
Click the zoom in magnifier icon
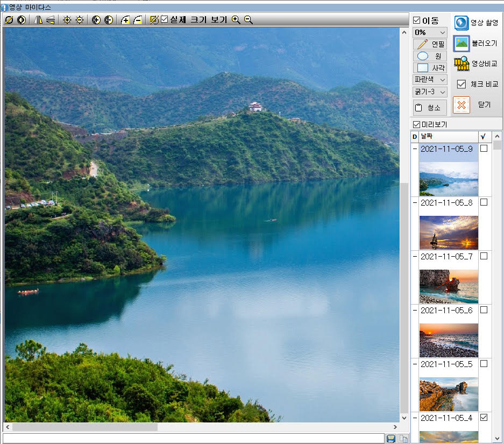[236, 20]
